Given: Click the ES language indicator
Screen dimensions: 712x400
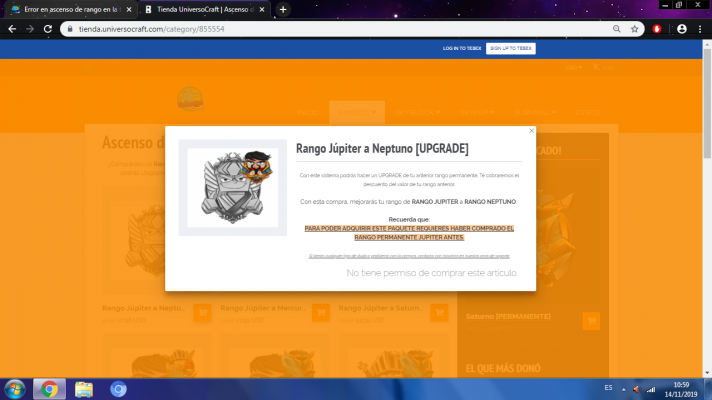Looking at the screenshot, I should (x=608, y=388).
